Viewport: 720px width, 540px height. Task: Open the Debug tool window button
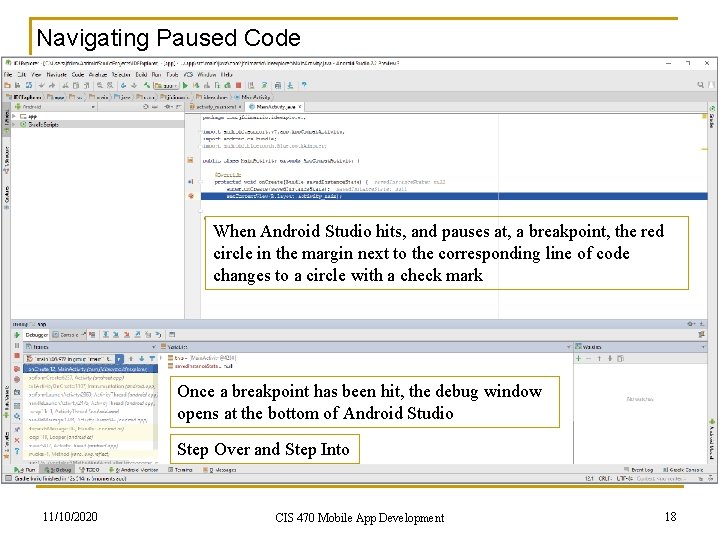58,470
